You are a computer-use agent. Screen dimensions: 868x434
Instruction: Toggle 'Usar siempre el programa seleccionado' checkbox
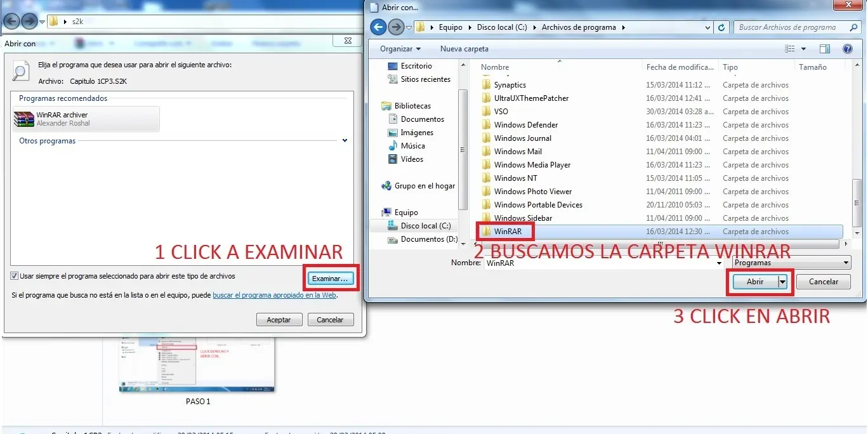click(x=14, y=276)
